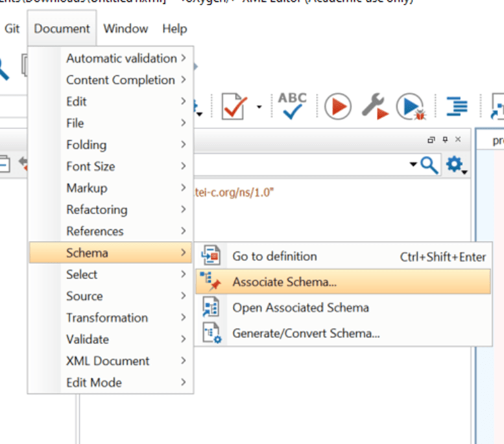
Task: Click Format and Indent lines icon
Action: coord(457,106)
